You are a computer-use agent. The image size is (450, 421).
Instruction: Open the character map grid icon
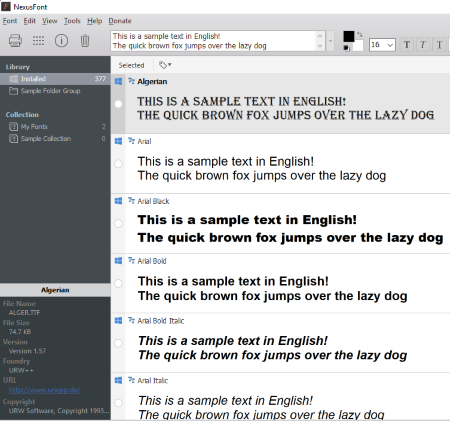coord(38,41)
